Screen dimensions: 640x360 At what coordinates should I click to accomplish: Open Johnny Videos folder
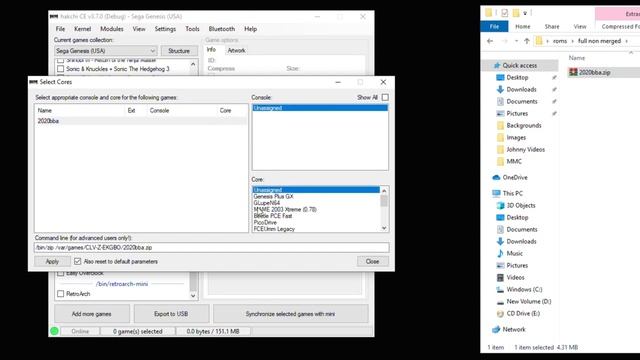click(525, 149)
